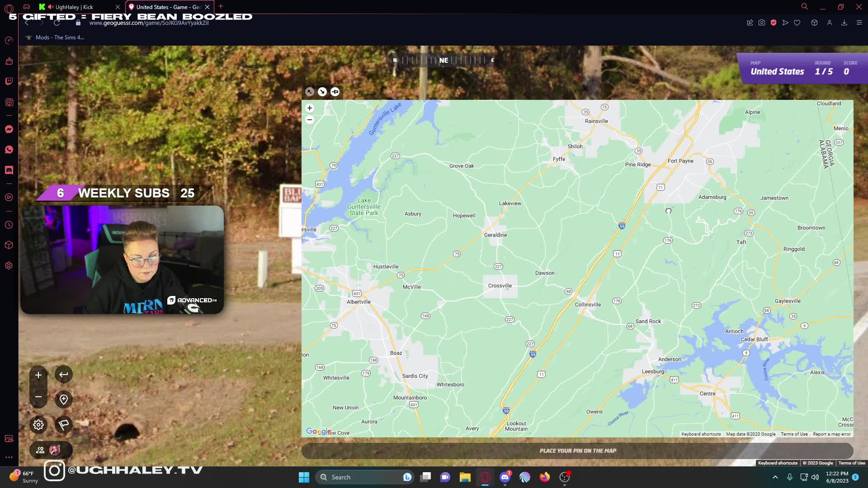This screenshot has height=488, width=868.
Task: Open browser downloads panel
Action: [844, 23]
